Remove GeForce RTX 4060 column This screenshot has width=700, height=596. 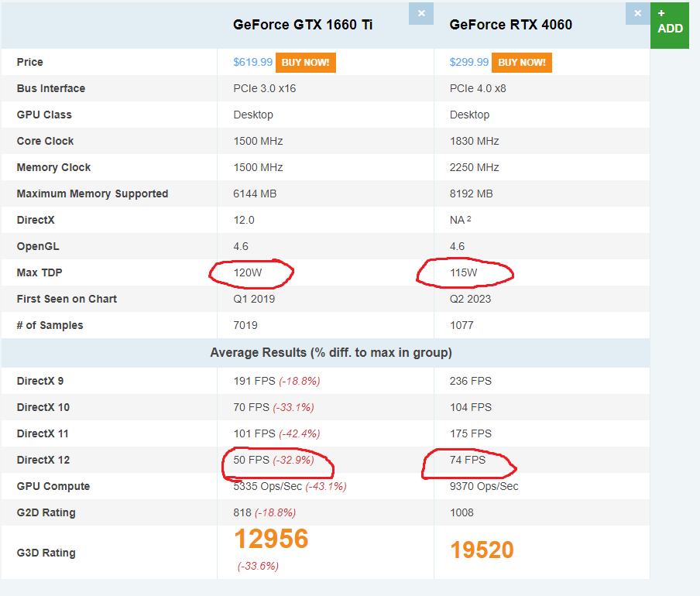coord(637,13)
